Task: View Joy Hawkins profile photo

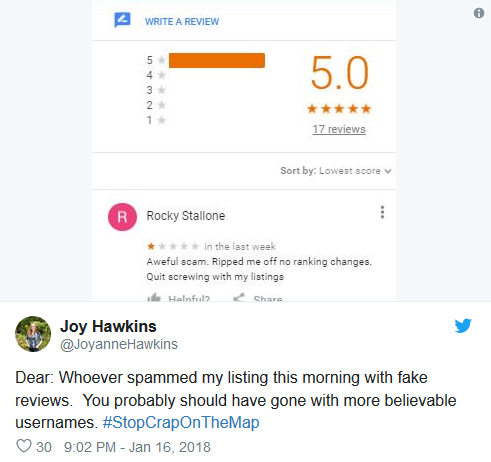Action: (33, 334)
